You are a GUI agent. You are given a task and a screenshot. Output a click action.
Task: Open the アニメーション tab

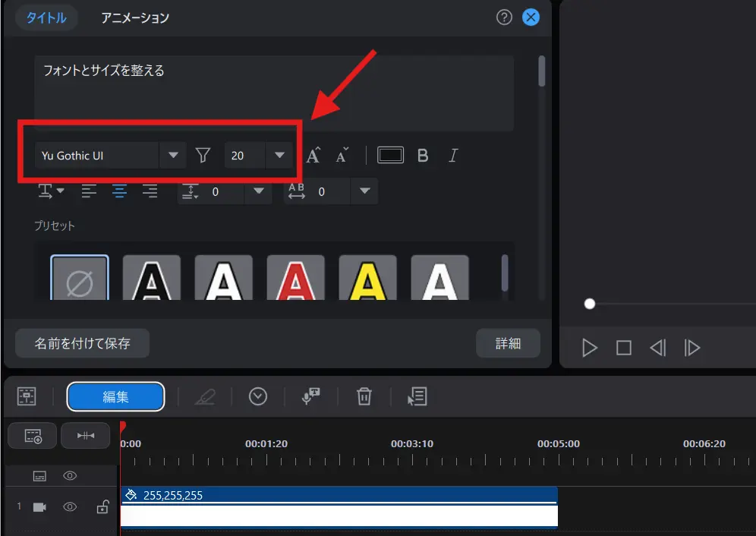click(x=135, y=18)
